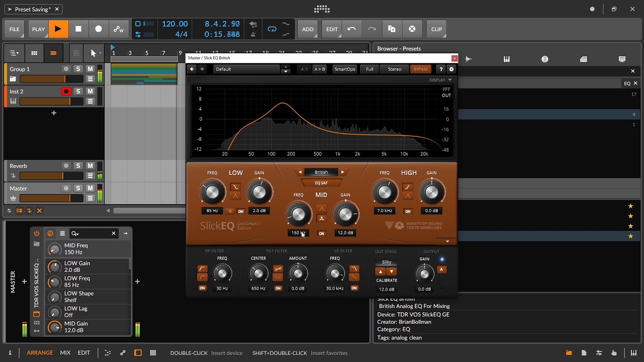Disarm record on Inst 2 track
Screen dimensions: 644x362
coord(66,92)
